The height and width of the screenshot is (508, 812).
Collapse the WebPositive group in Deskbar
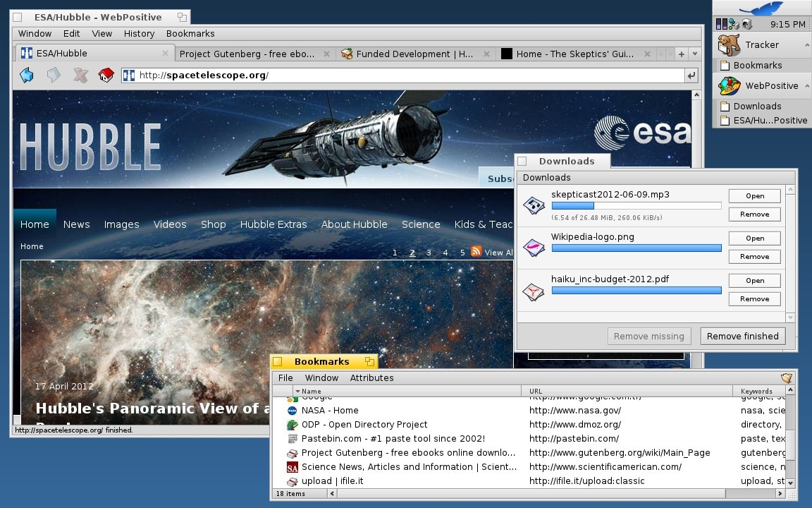pos(806,85)
